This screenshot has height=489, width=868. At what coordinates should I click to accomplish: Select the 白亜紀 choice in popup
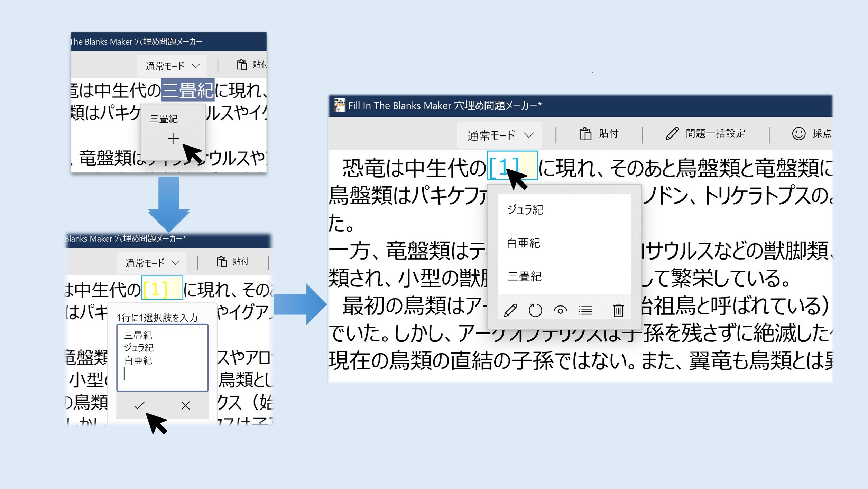(x=524, y=243)
